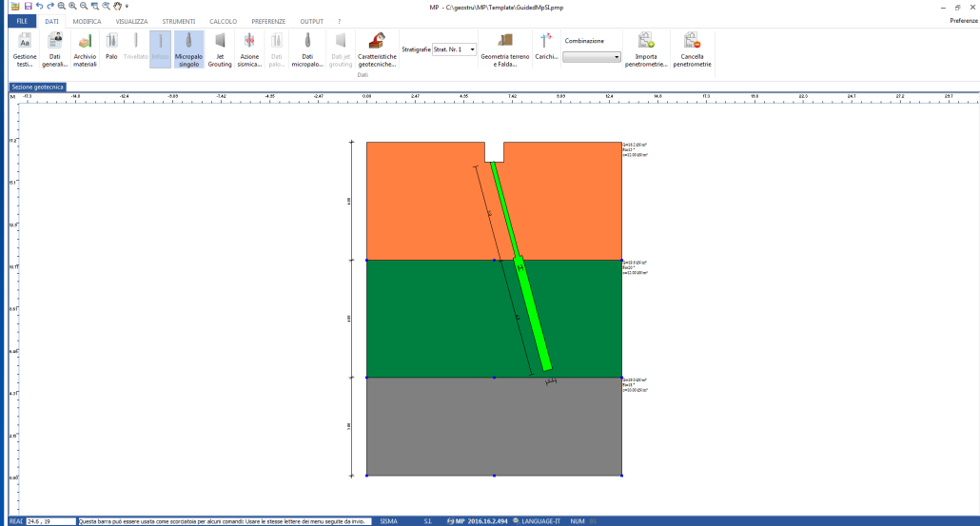Switch to the CALCOLO ribbon tab
The height and width of the screenshot is (526, 980).
tap(223, 20)
